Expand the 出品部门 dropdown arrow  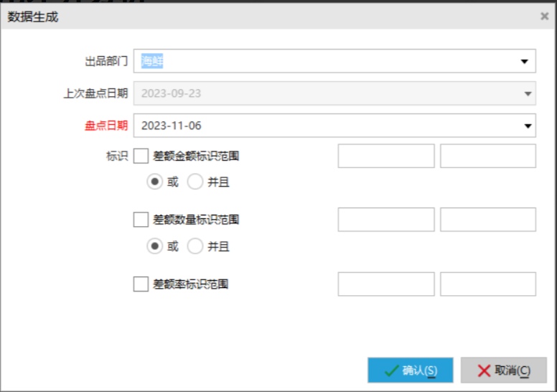[x=524, y=62]
